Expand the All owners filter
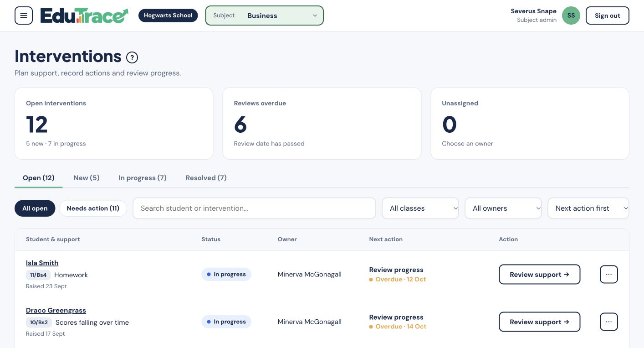The height and width of the screenshot is (348, 644). point(503,208)
